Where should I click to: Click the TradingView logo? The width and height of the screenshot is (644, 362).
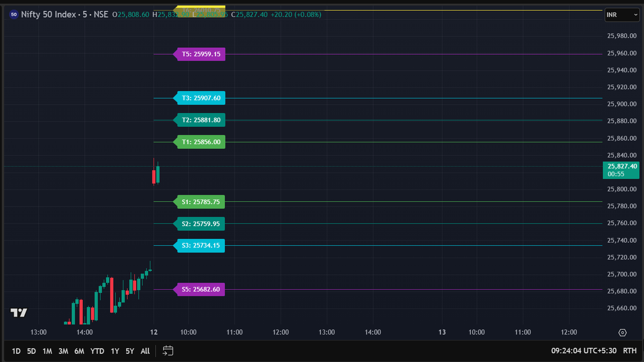pos(19,313)
